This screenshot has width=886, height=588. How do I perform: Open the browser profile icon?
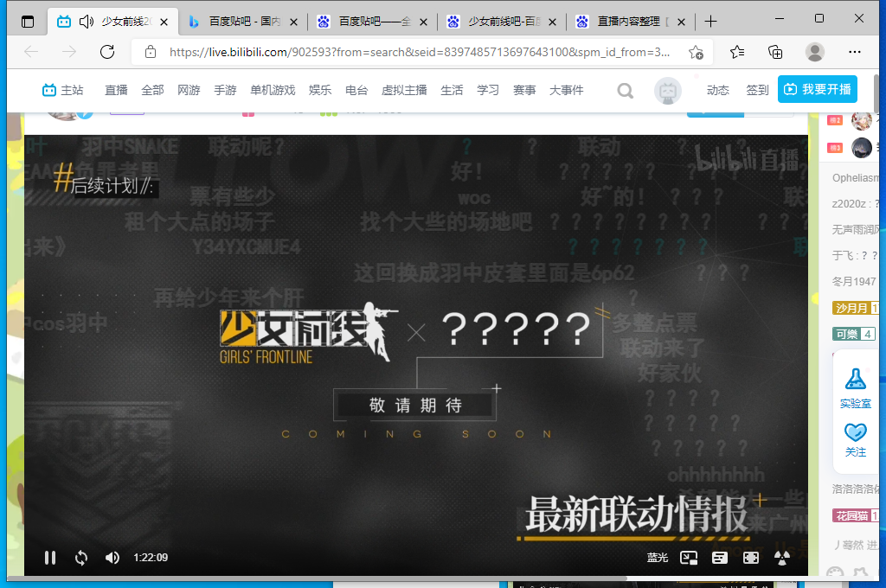[815, 52]
